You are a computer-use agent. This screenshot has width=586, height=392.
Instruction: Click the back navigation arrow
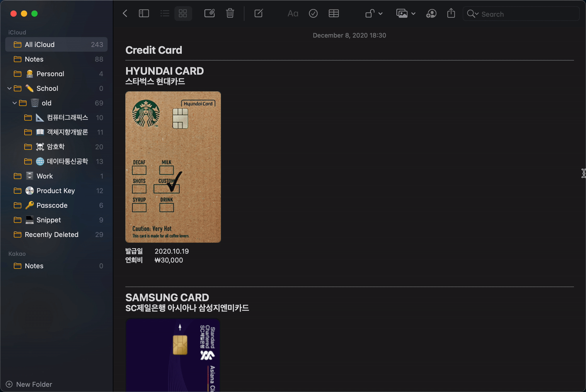[125, 13]
